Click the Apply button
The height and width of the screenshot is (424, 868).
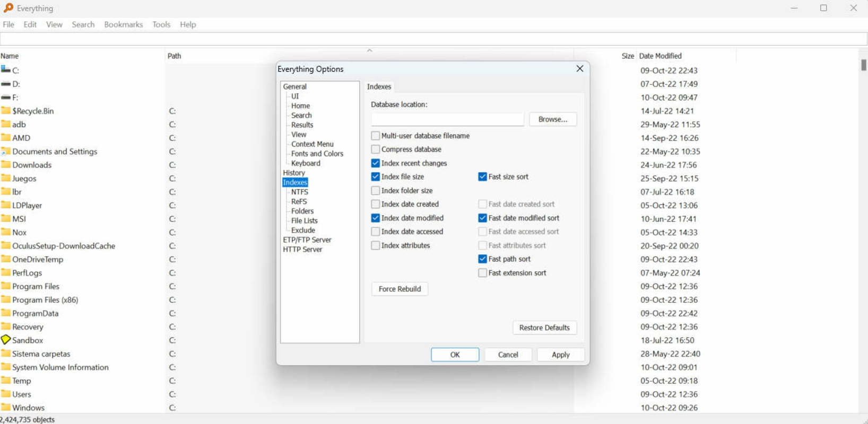(561, 355)
